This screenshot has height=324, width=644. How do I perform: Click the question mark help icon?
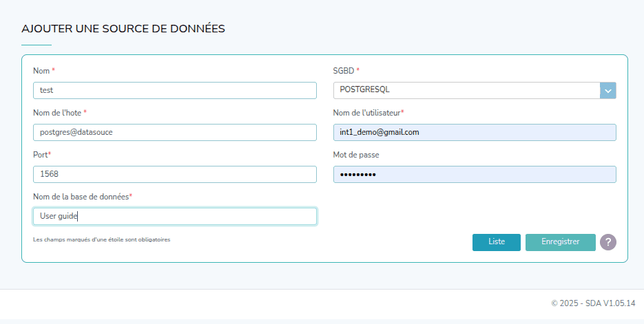607,242
